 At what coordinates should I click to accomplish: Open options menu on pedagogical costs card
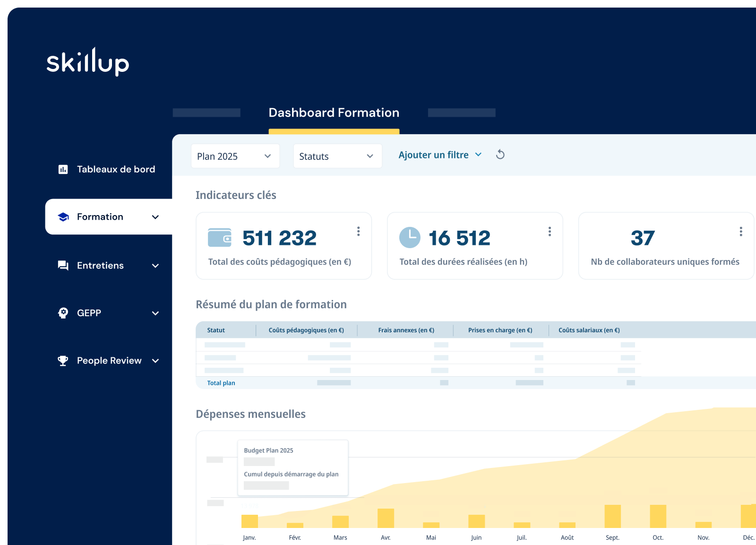point(358,231)
